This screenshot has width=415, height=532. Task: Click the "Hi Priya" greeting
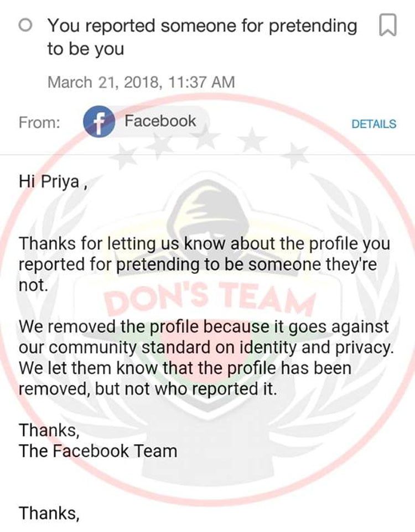point(53,181)
